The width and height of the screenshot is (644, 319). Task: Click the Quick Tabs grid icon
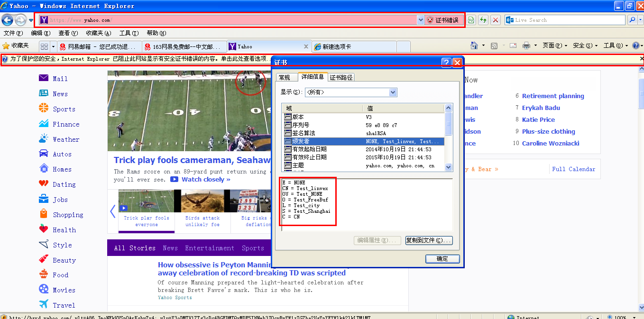tap(44, 46)
